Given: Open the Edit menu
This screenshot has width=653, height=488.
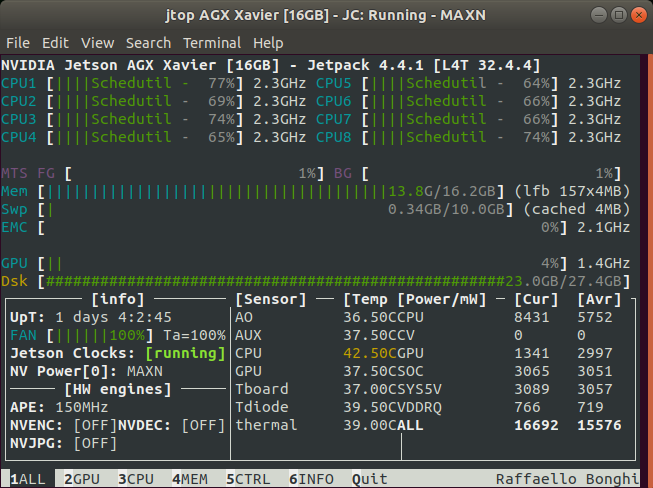Looking at the screenshot, I should [55, 43].
